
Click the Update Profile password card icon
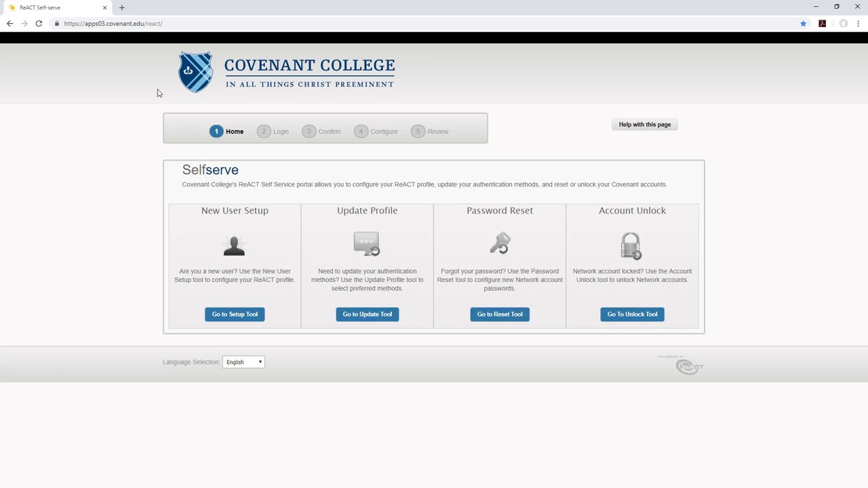pyautogui.click(x=367, y=243)
